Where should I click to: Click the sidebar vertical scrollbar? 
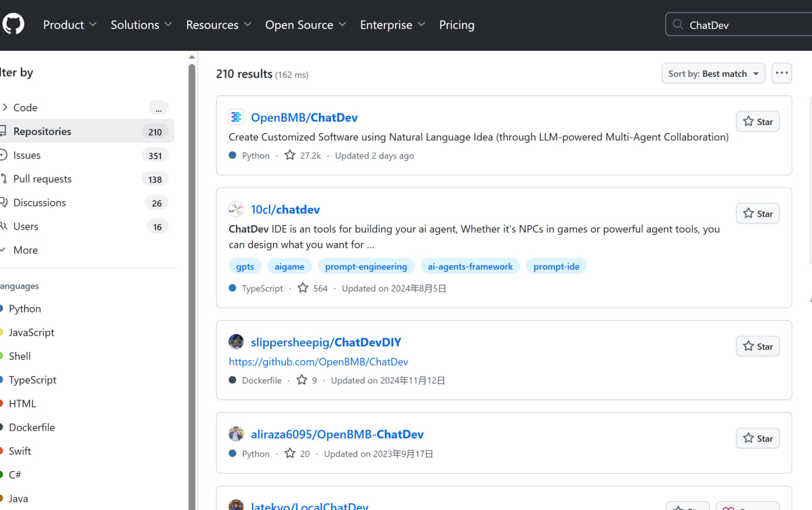[x=192, y=285]
